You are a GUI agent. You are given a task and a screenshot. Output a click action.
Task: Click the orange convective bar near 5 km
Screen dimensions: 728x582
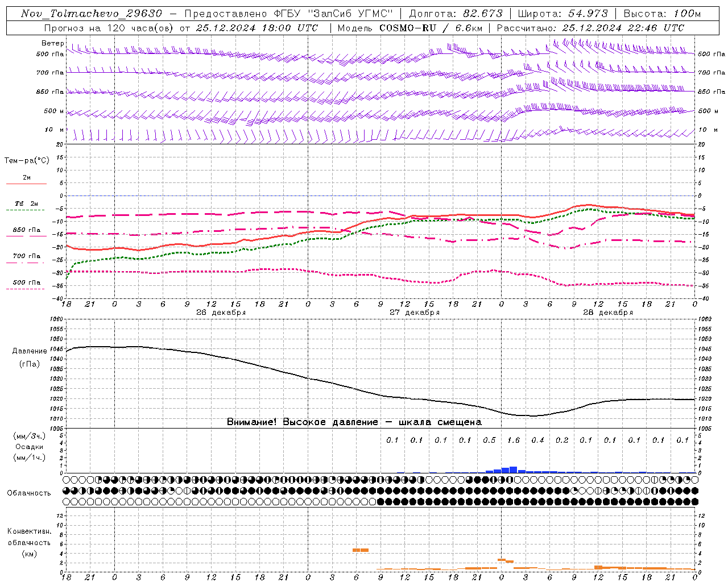(x=361, y=550)
